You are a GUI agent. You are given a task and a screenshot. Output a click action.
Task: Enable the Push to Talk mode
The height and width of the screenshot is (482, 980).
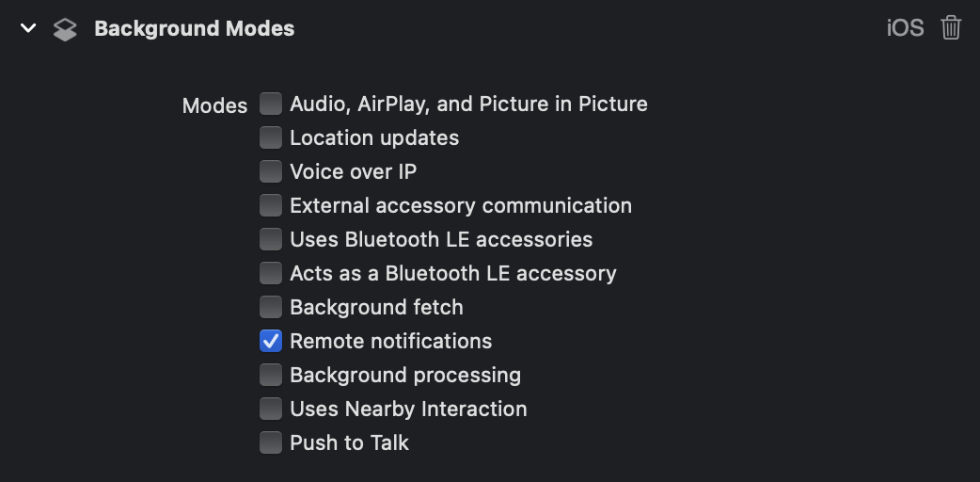[271, 442]
